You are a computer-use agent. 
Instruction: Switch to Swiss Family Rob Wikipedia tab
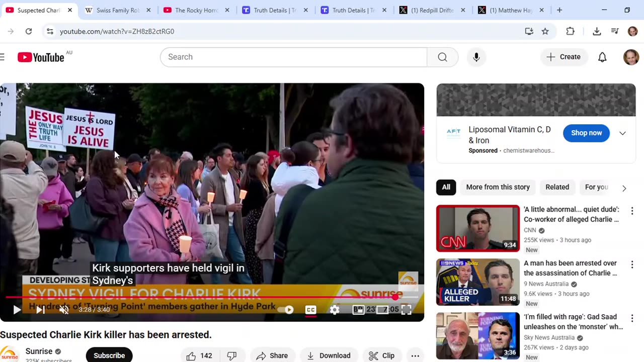click(x=118, y=10)
